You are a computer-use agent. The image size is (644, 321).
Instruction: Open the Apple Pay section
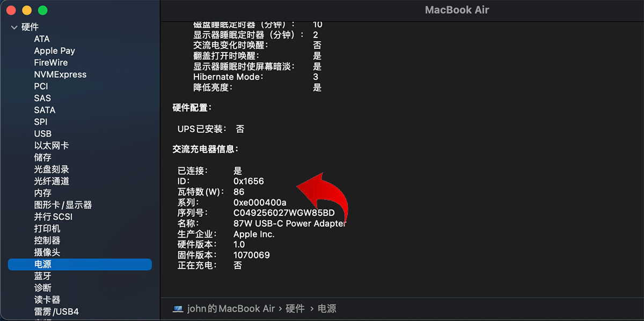click(x=54, y=51)
